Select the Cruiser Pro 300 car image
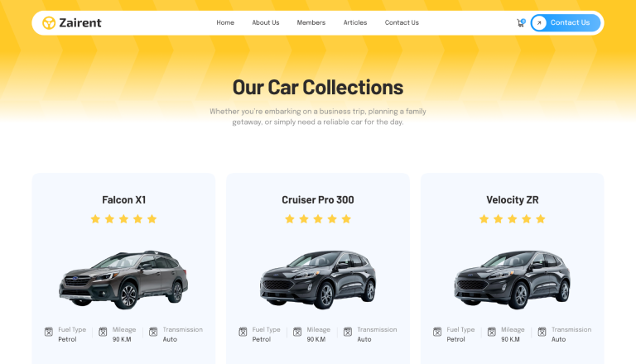636x364 pixels. point(318,280)
